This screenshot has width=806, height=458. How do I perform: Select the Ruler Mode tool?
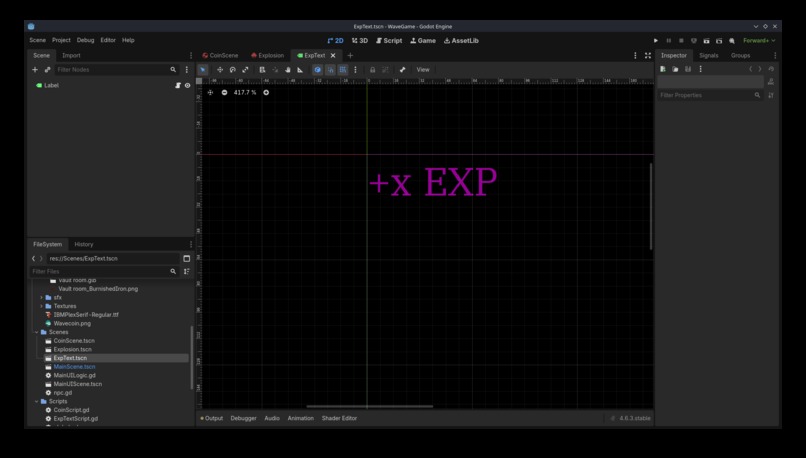(300, 69)
